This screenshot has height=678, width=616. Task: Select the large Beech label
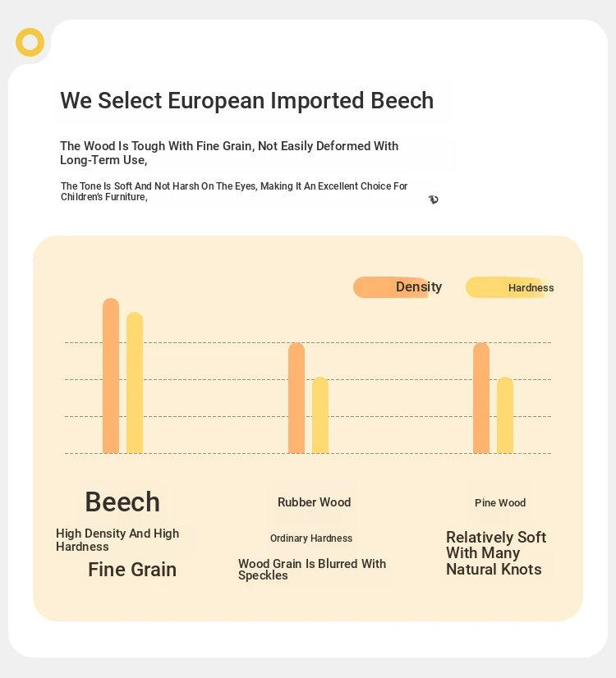(122, 502)
